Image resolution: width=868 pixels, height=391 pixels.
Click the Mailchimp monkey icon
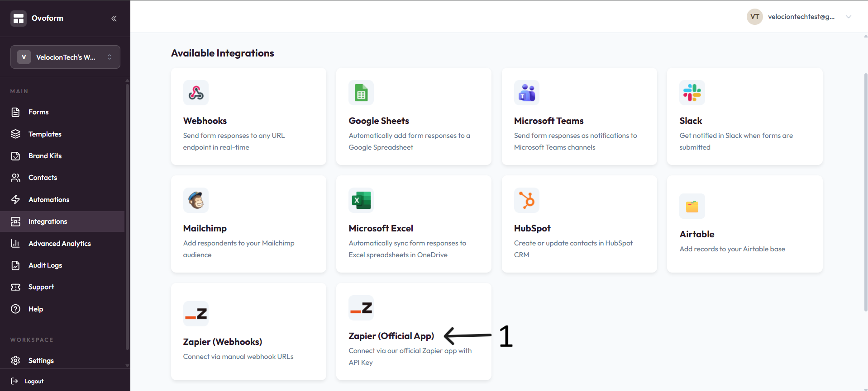tap(196, 200)
